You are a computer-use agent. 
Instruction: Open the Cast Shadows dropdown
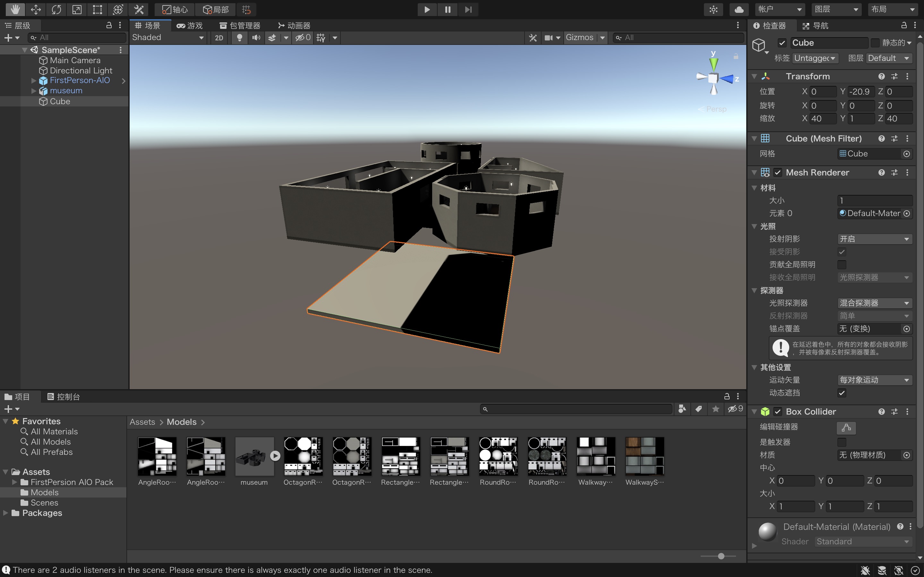(874, 239)
